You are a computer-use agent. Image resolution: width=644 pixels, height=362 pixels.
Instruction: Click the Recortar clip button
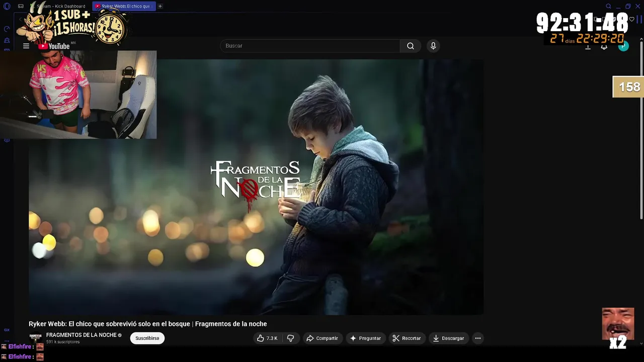coord(407,338)
